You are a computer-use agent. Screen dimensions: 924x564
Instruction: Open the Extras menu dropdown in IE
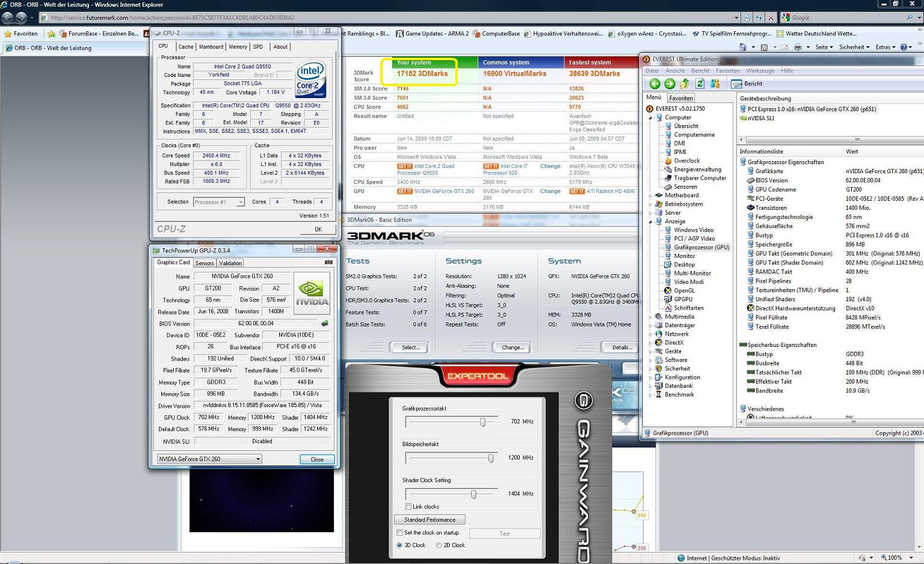tap(885, 47)
